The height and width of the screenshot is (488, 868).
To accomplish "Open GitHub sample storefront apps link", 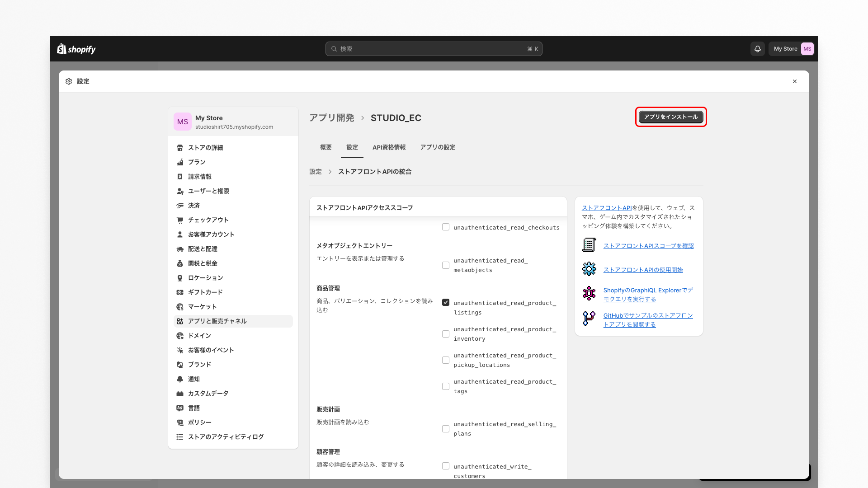I will pyautogui.click(x=648, y=320).
